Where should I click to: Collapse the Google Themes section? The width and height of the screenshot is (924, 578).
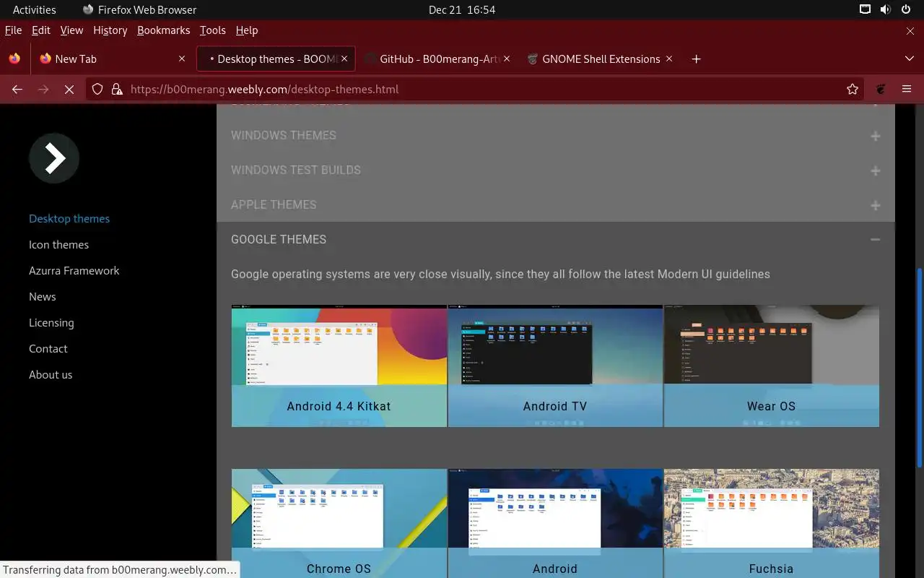click(556, 239)
